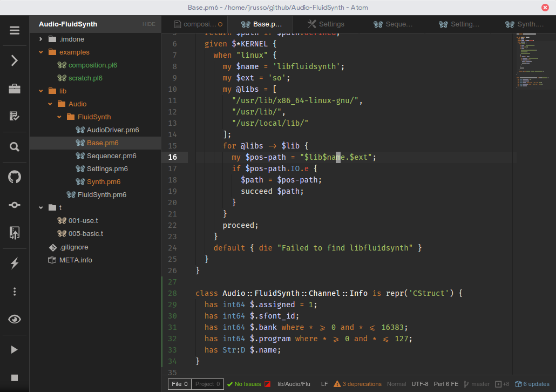Viewport: 556px width, 392px height.
Task: Open the briefcase project icon
Action: click(x=15, y=89)
